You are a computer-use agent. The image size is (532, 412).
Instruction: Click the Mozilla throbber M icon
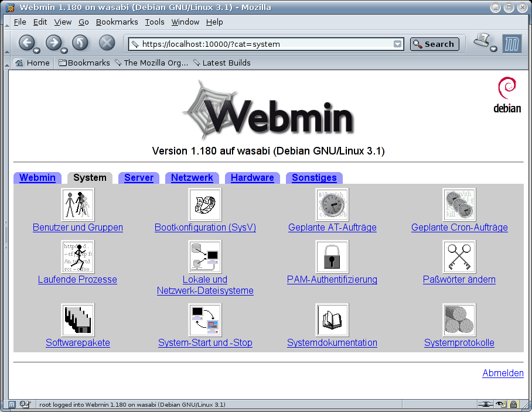click(511, 44)
